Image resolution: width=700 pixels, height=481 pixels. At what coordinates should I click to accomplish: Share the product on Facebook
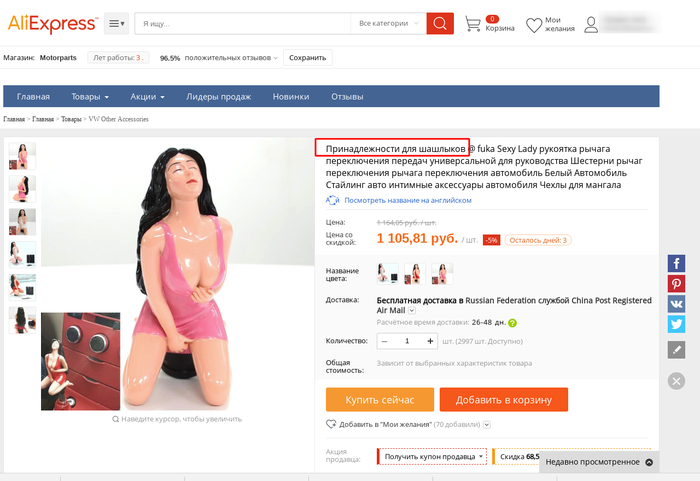click(676, 264)
